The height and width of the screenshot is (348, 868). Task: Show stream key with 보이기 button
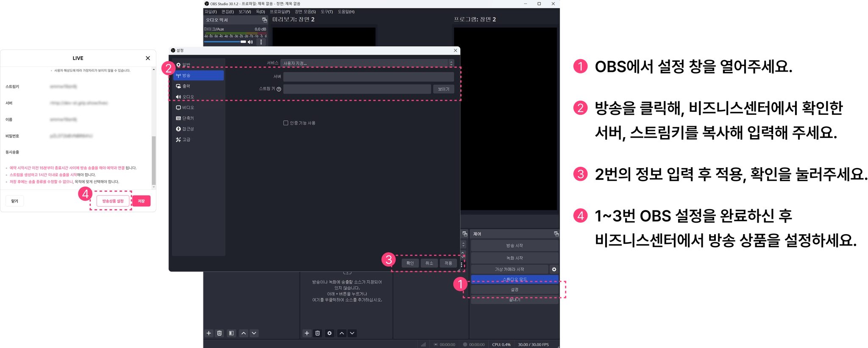click(x=444, y=89)
